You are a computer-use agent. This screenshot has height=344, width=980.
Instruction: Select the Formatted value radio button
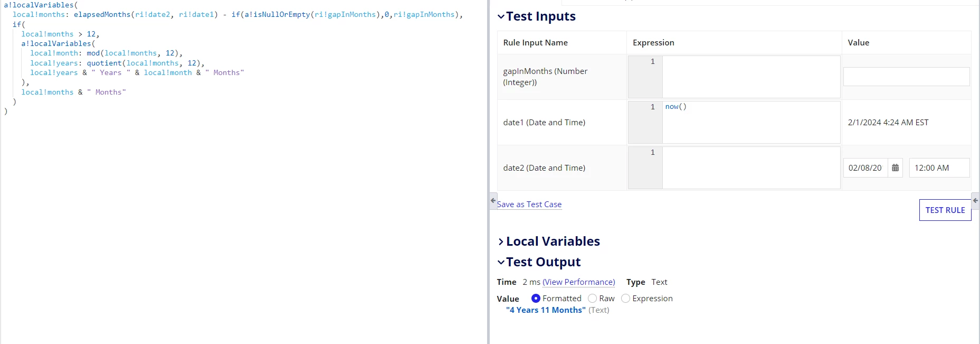coord(536,299)
